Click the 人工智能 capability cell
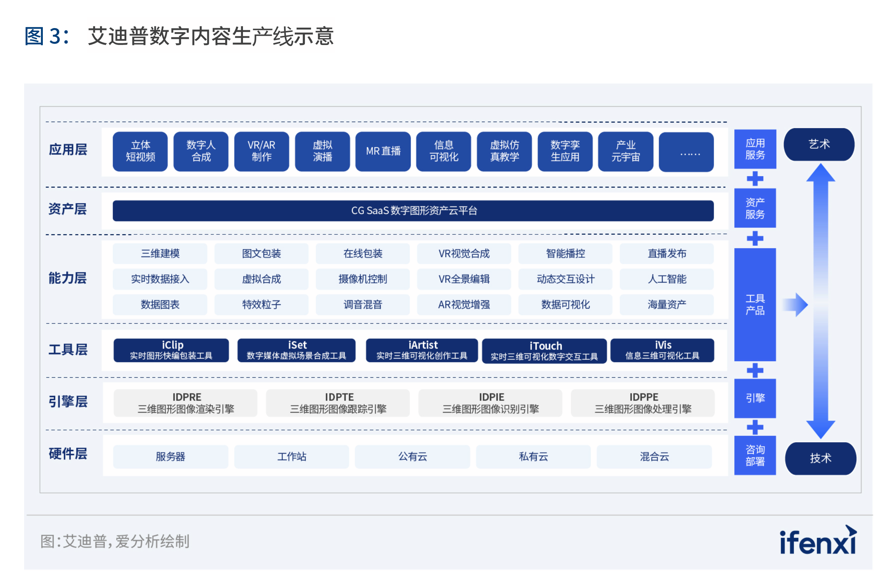Image resolution: width=893 pixels, height=588 pixels. click(667, 279)
